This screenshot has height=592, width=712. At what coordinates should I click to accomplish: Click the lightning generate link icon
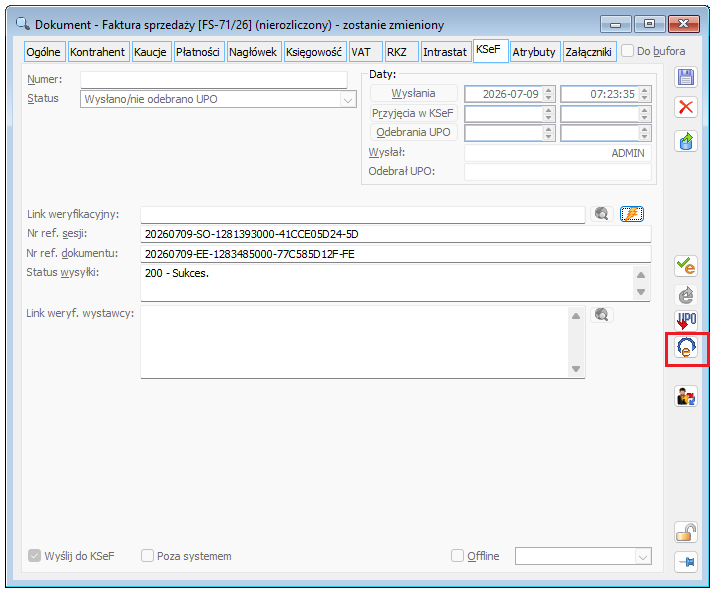point(632,213)
